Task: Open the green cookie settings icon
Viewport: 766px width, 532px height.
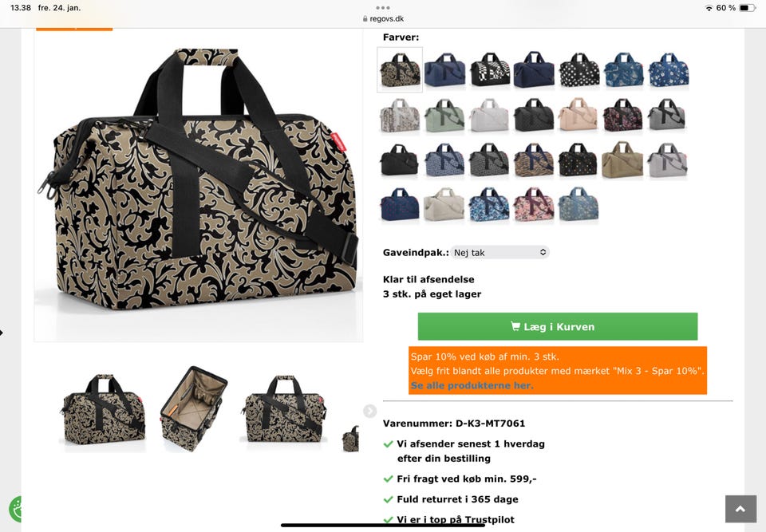Action: 15,509
